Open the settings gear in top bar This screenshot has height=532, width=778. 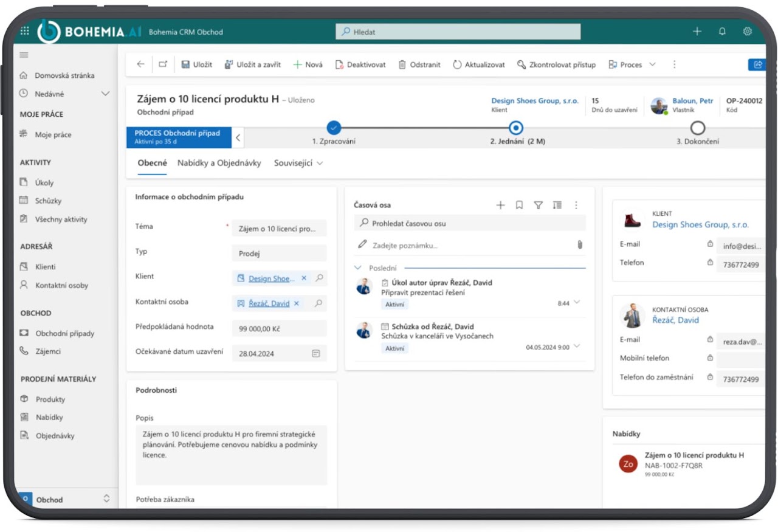[748, 32]
